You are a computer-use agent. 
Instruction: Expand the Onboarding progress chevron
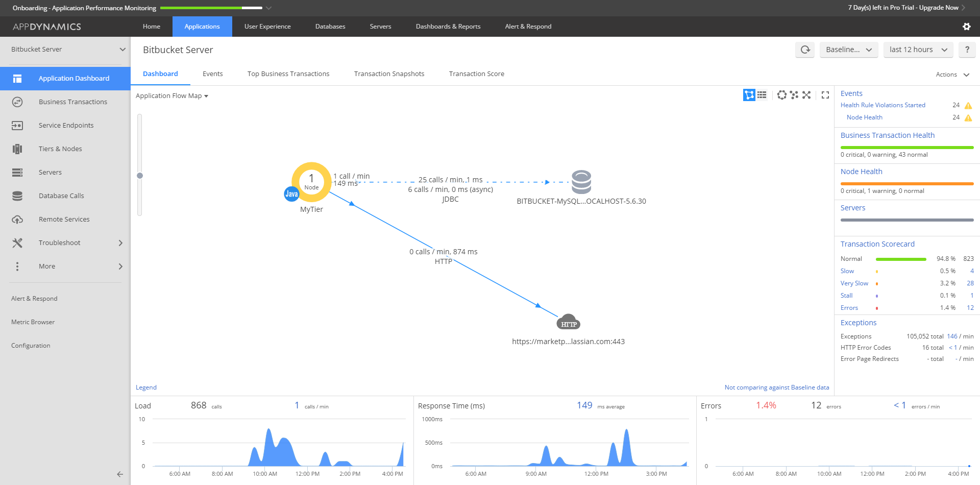coord(269,8)
